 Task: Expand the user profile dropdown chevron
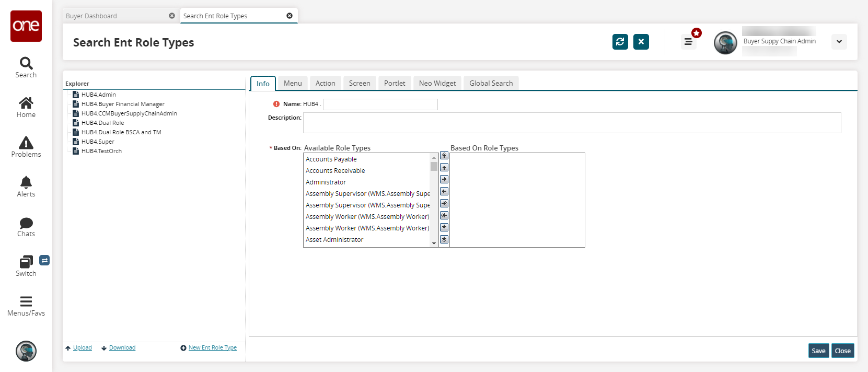pyautogui.click(x=839, y=42)
